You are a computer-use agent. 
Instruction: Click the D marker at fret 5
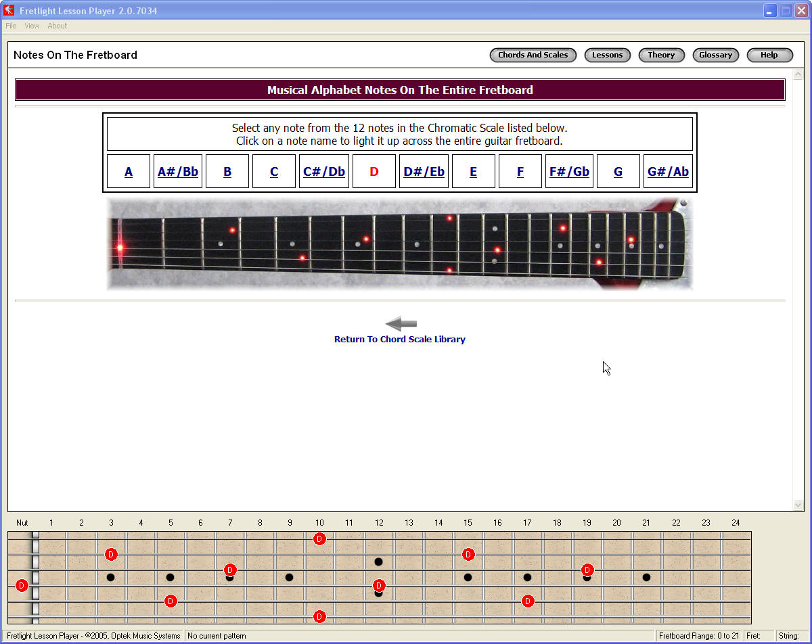(171, 601)
